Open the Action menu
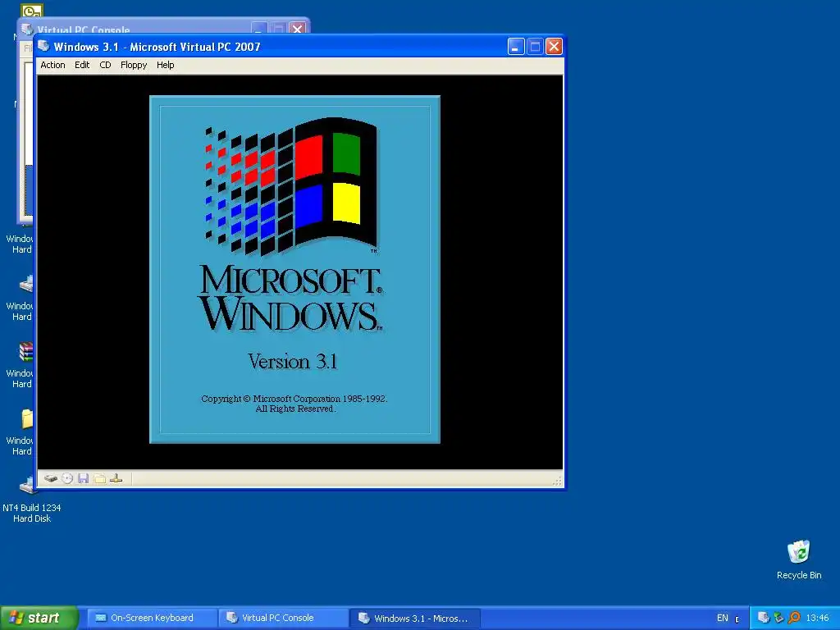 [x=52, y=65]
